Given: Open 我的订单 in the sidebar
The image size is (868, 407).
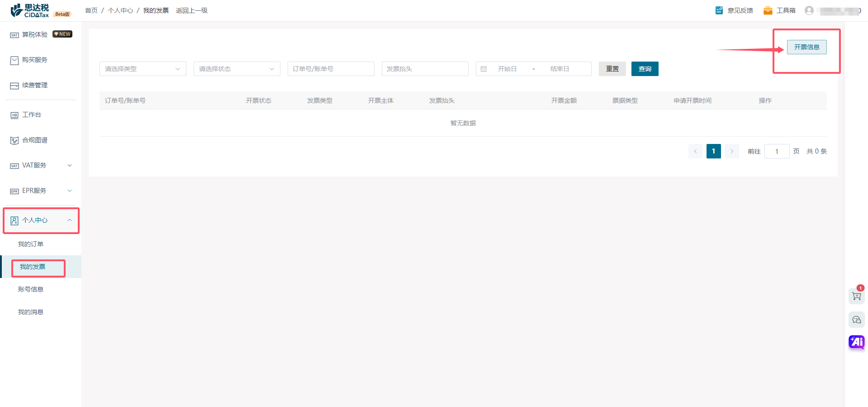Looking at the screenshot, I should pos(31,244).
